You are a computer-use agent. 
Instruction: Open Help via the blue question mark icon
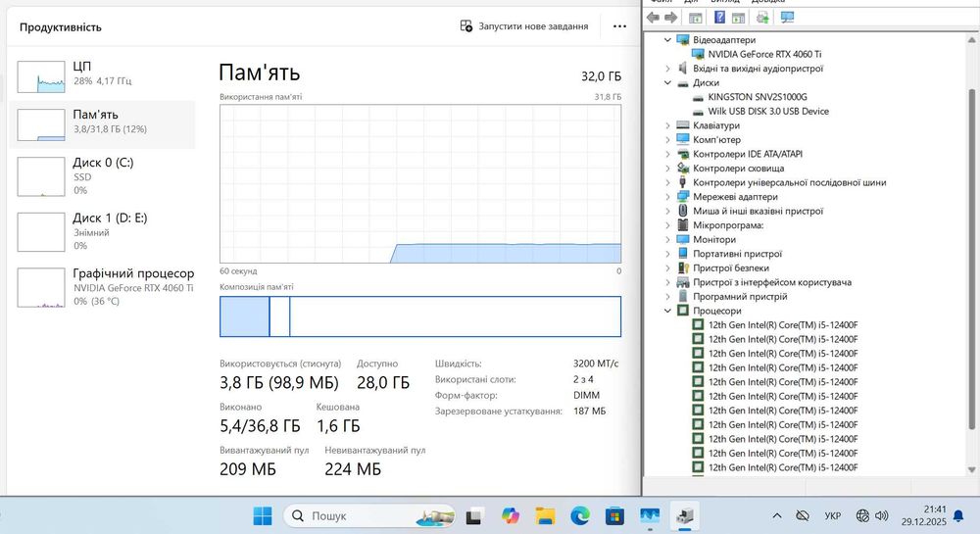pos(719,18)
